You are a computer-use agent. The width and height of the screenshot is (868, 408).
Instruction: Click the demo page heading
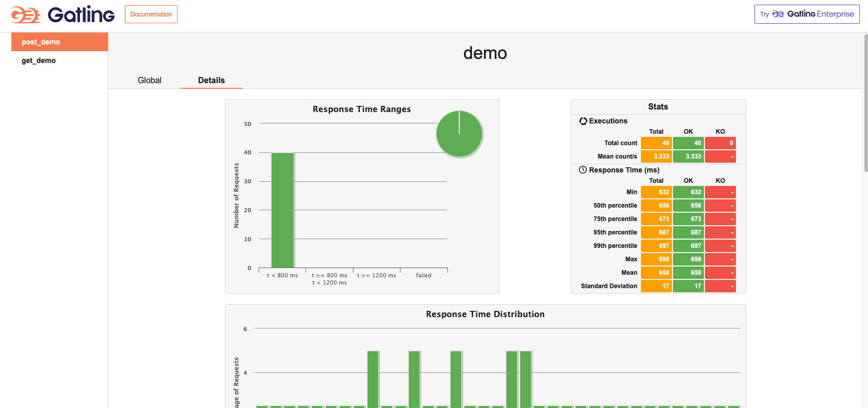tap(485, 53)
